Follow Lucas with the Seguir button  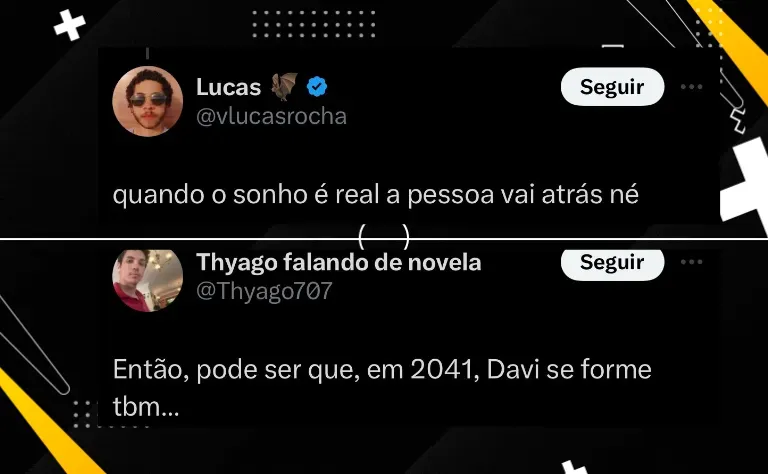[x=612, y=87]
